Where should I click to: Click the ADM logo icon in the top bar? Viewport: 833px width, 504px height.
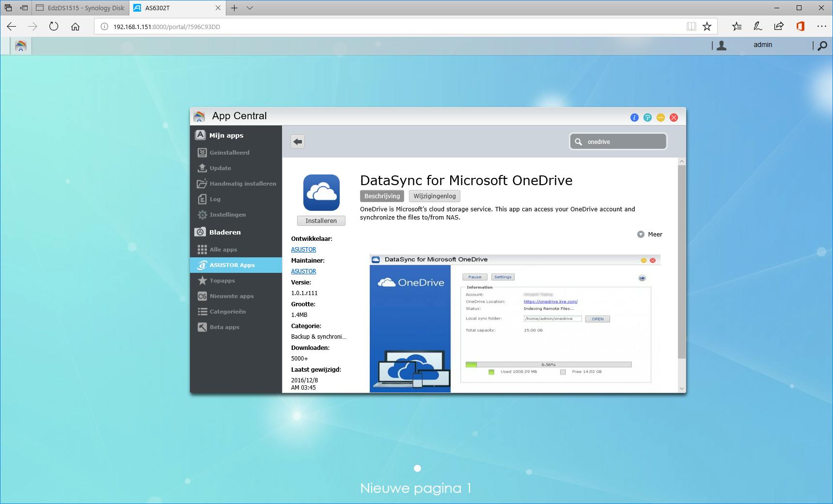[20, 46]
